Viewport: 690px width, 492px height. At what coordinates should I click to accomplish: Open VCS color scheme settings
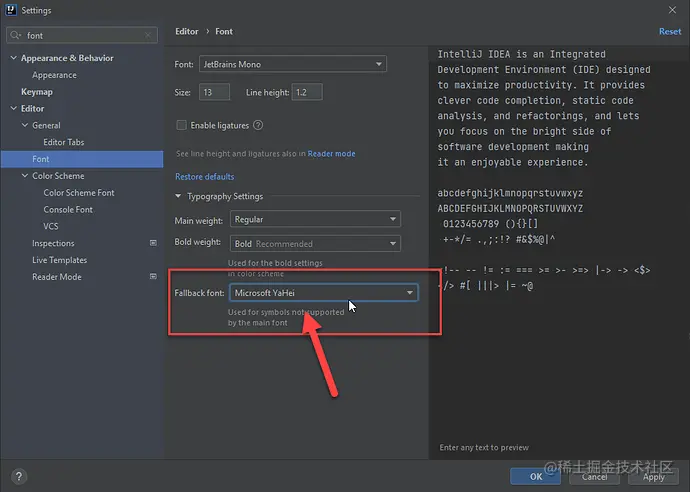(x=51, y=226)
